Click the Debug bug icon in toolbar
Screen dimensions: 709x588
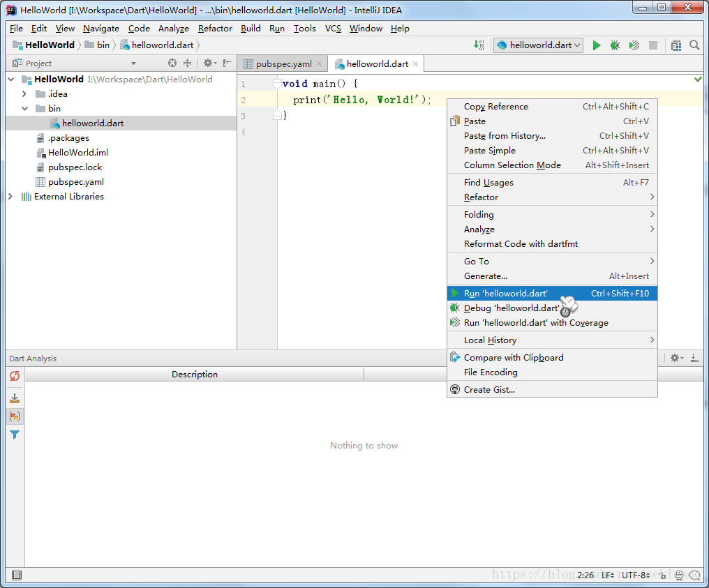pos(615,45)
